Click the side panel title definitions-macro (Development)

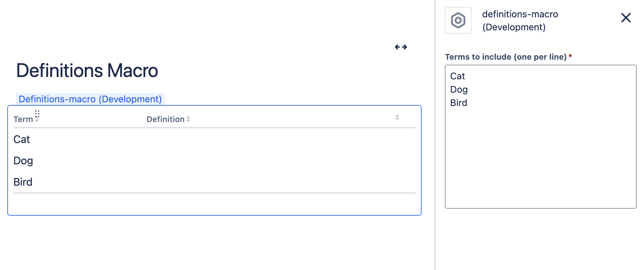520,21
